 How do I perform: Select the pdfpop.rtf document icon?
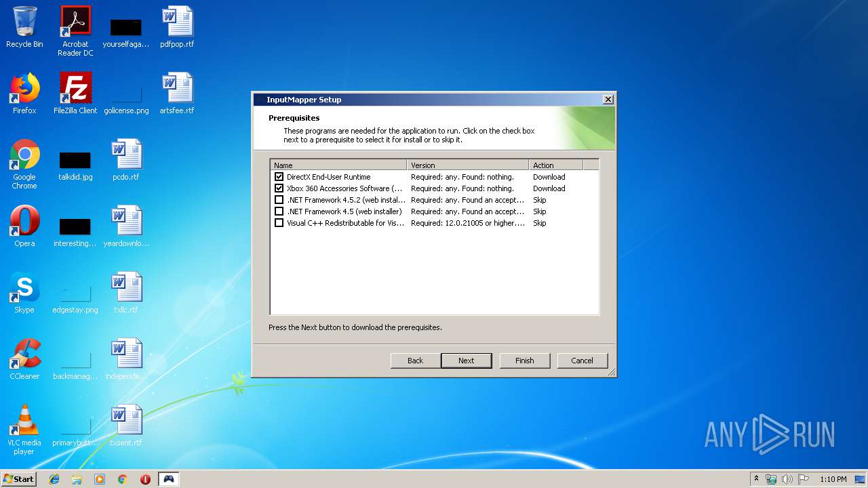[x=177, y=27]
